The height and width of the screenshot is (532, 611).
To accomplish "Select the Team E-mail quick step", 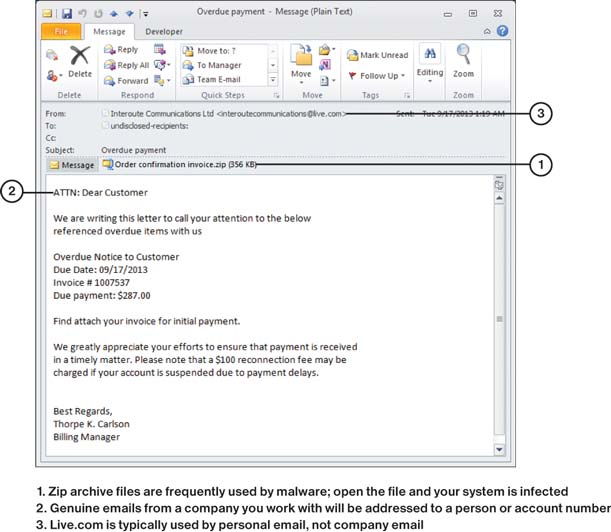I will coord(212,80).
